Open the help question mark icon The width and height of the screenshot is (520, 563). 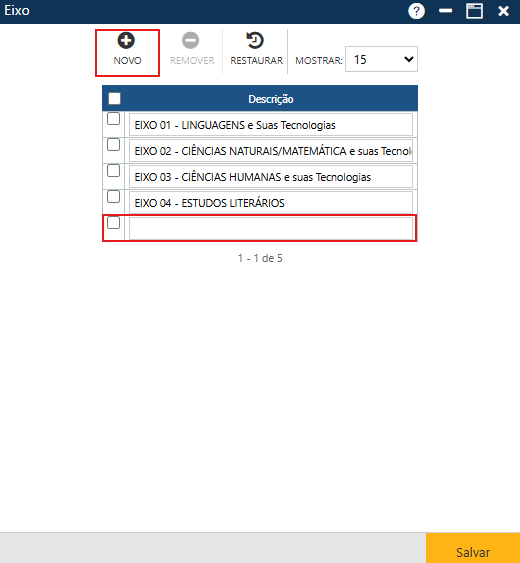(x=416, y=11)
